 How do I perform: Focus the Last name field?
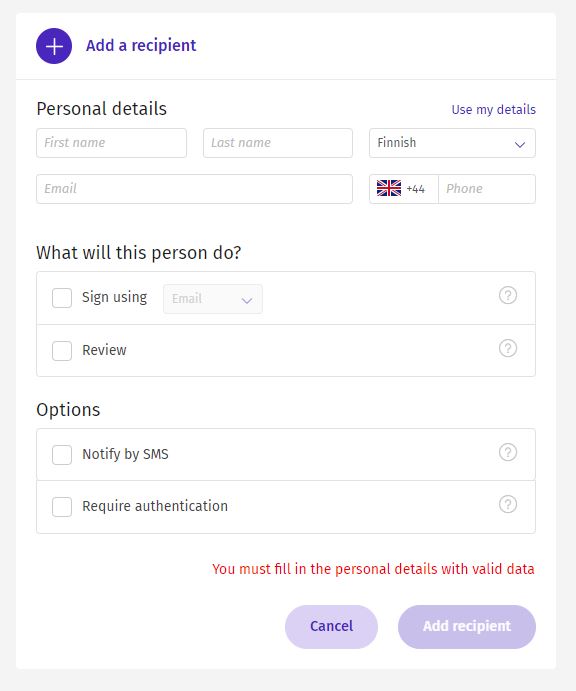pyautogui.click(x=278, y=143)
